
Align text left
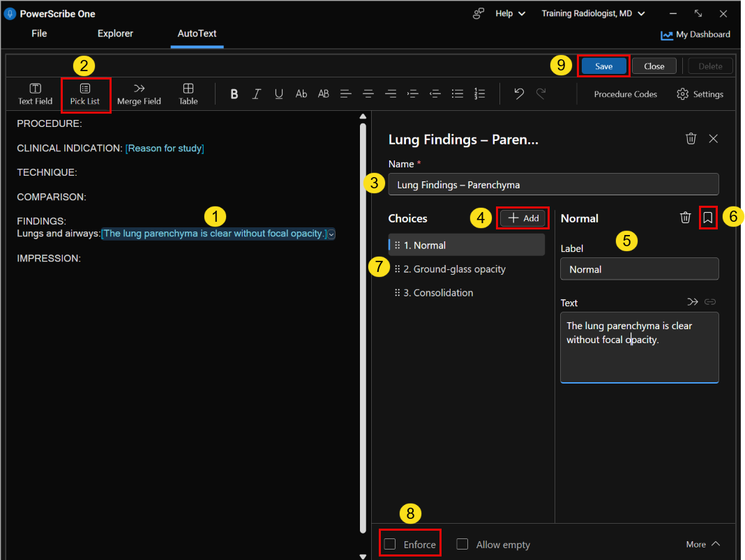point(346,94)
